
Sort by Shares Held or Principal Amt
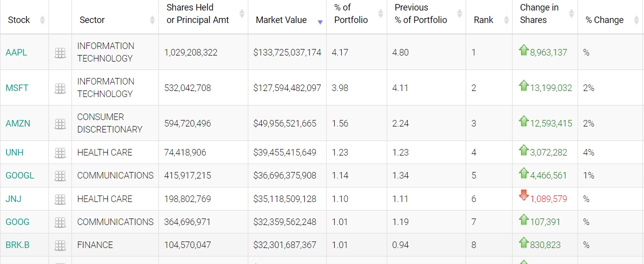(x=197, y=14)
